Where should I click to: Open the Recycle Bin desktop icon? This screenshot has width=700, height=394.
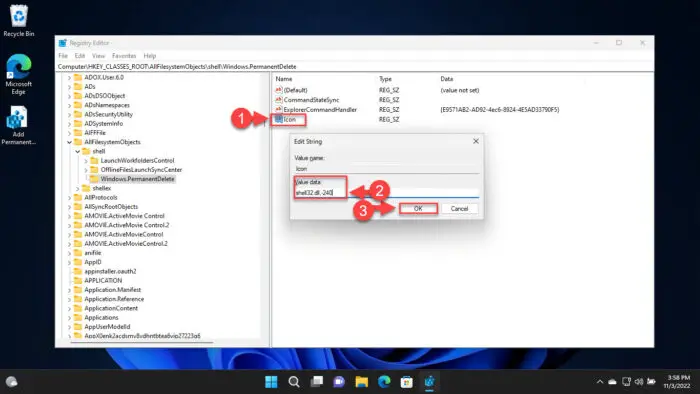point(18,21)
